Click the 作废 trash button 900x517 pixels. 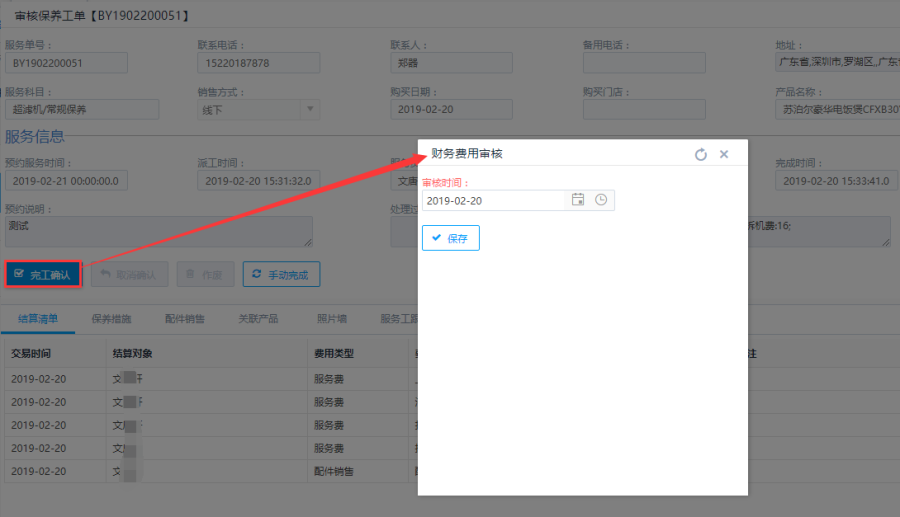pos(205,274)
